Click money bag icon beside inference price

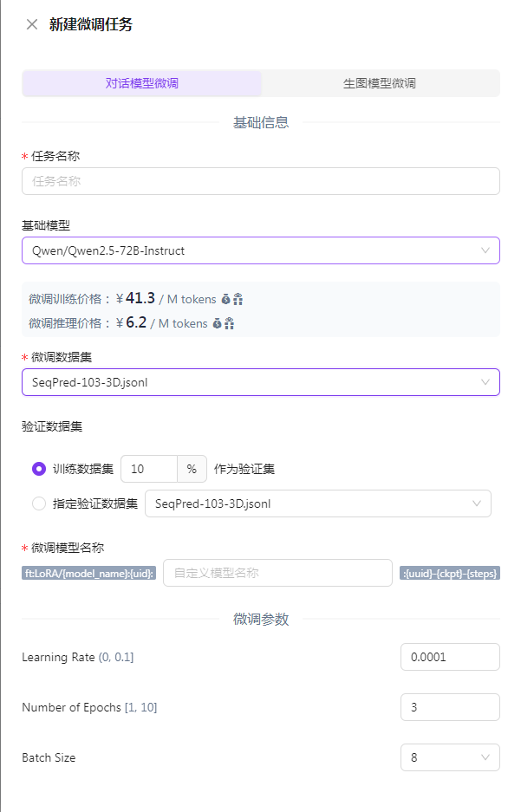[x=217, y=323]
